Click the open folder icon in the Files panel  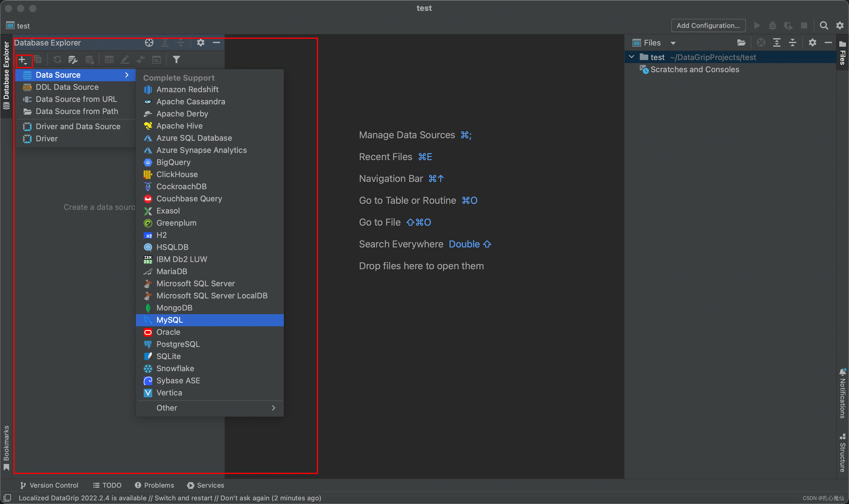(x=741, y=43)
